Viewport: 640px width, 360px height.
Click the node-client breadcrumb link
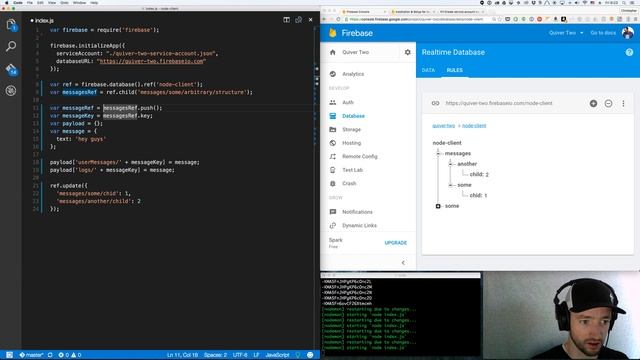[x=474, y=126]
